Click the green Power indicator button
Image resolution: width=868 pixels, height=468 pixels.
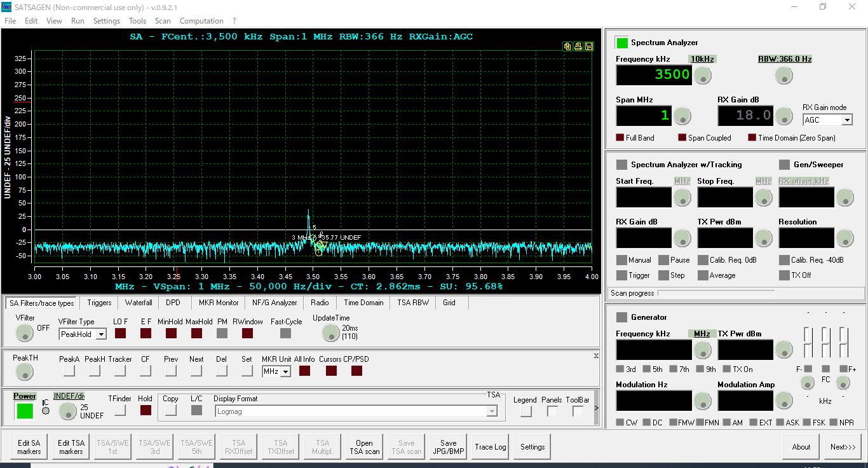pos(25,411)
